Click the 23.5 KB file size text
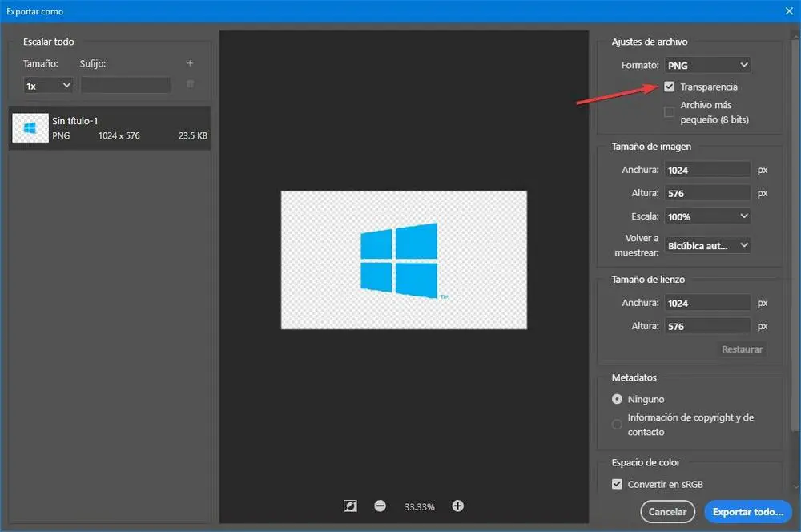 (x=192, y=135)
